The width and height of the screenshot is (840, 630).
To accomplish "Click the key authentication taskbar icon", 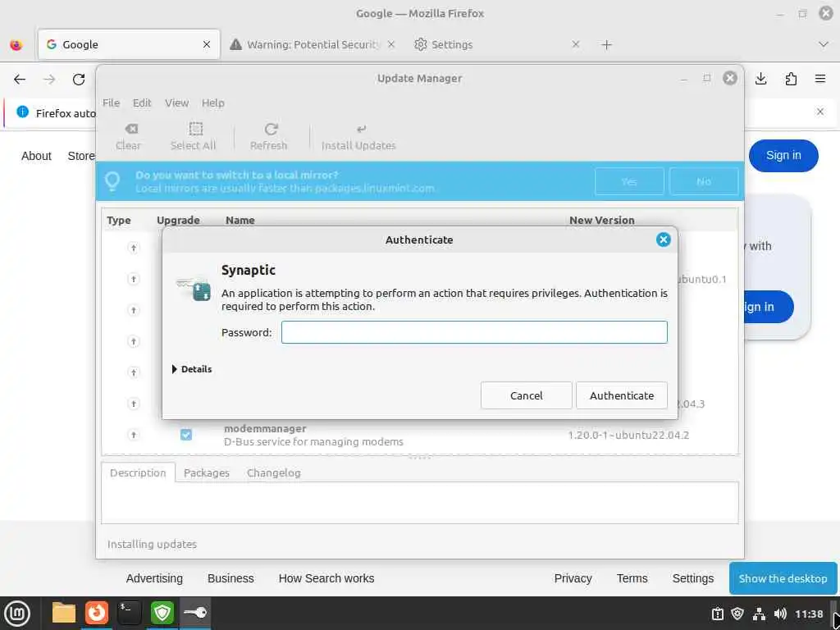I will pyautogui.click(x=195, y=614).
